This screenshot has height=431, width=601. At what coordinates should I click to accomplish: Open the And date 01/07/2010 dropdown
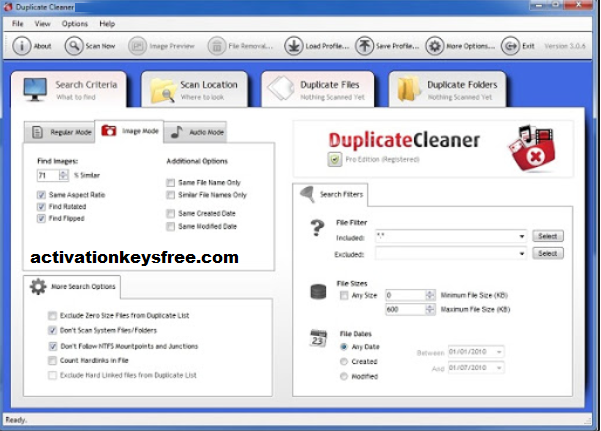pyautogui.click(x=499, y=368)
